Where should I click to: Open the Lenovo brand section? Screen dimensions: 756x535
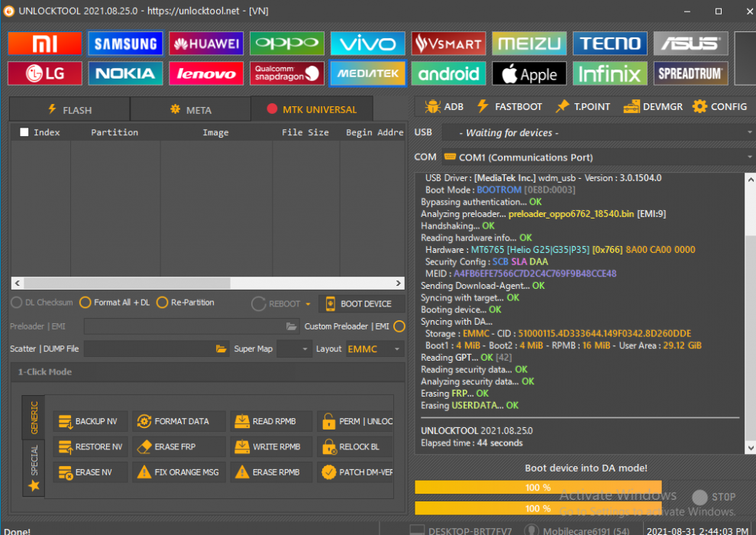[x=206, y=73]
